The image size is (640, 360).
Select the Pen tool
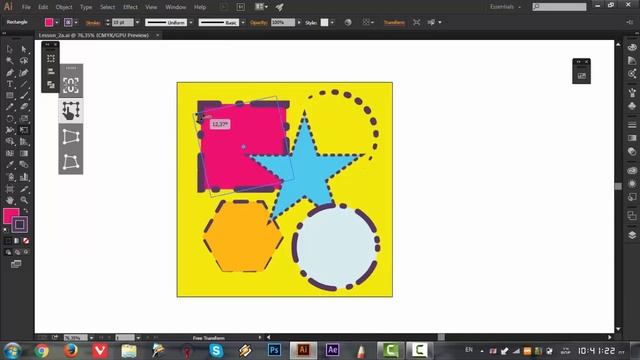click(x=9, y=73)
